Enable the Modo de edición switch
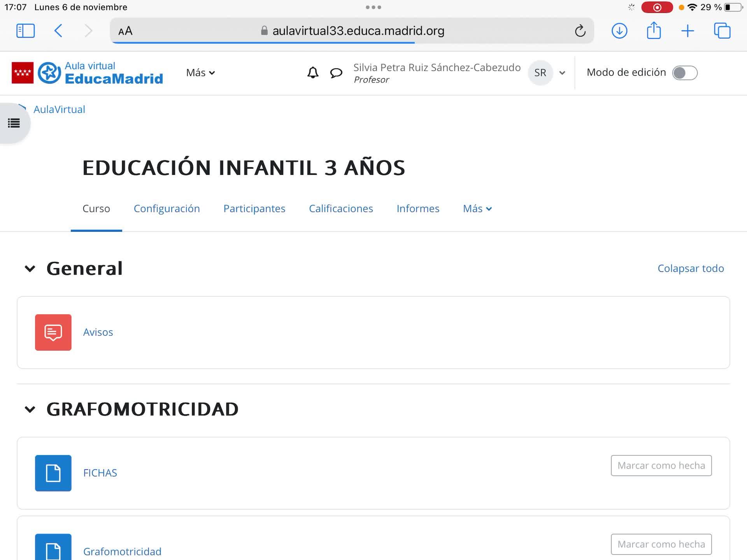 pos(685,73)
